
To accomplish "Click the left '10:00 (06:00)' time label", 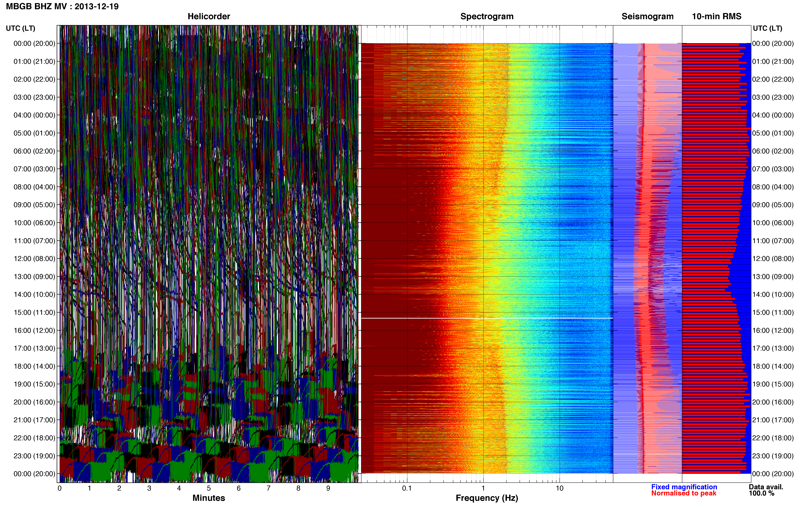I will (34, 223).
